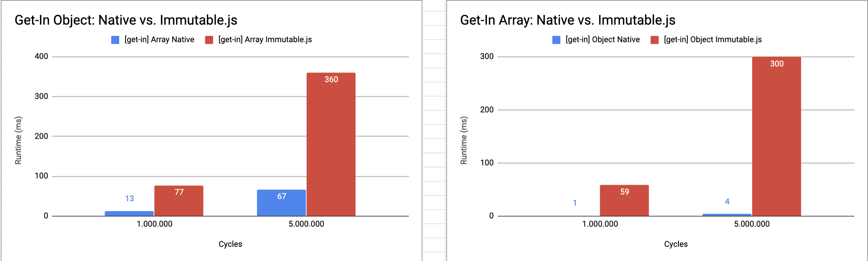Click the small blue bar under label 13
Viewport: 868px width, 261px height.
click(x=129, y=213)
